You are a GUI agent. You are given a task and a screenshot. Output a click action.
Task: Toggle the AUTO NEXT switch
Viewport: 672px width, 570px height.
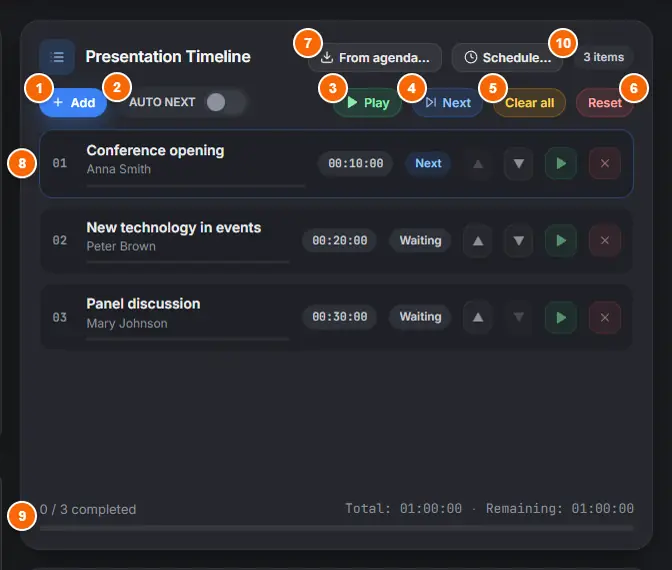[x=225, y=102]
